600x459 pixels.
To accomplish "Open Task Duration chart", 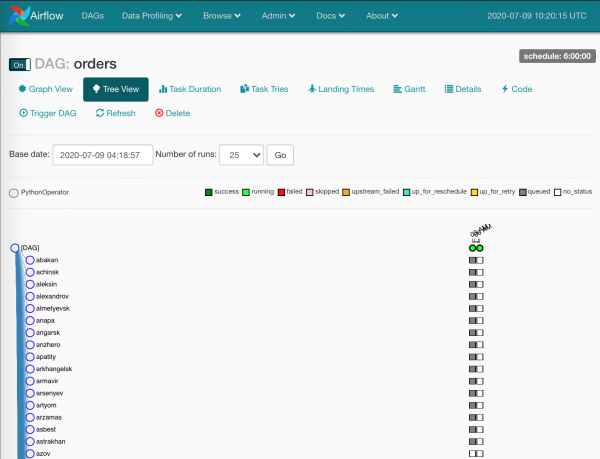I will coord(190,89).
